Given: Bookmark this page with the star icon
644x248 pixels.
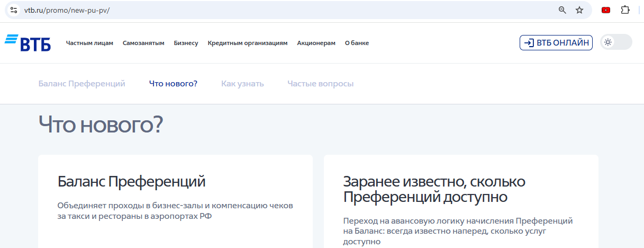Looking at the screenshot, I should (579, 10).
